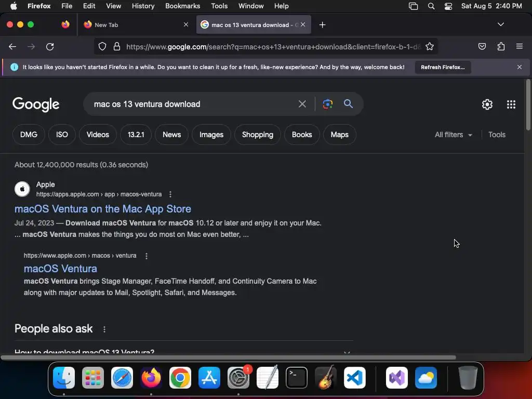Open the Extensions puzzle icon
532x399 pixels.
click(501, 46)
